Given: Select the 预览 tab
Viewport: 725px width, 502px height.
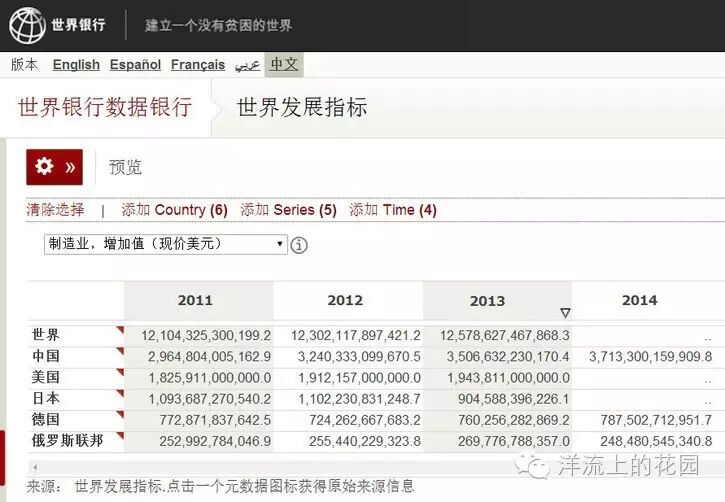Looking at the screenshot, I should click(125, 167).
